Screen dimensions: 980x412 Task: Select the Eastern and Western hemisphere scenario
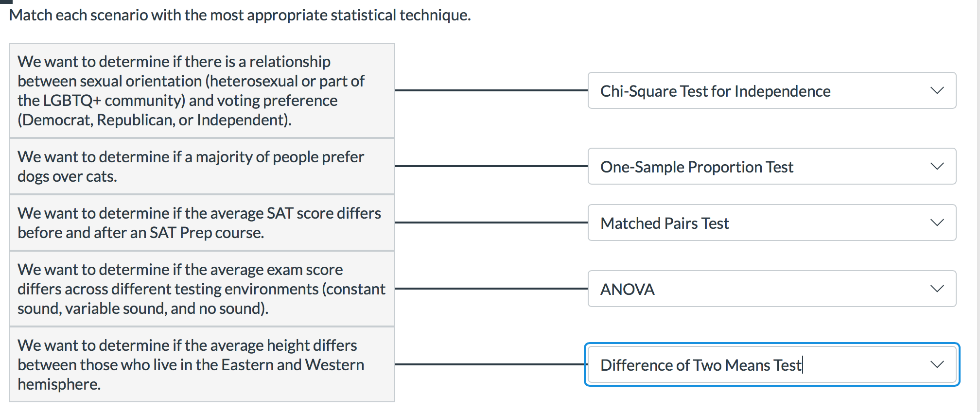pos(202,364)
